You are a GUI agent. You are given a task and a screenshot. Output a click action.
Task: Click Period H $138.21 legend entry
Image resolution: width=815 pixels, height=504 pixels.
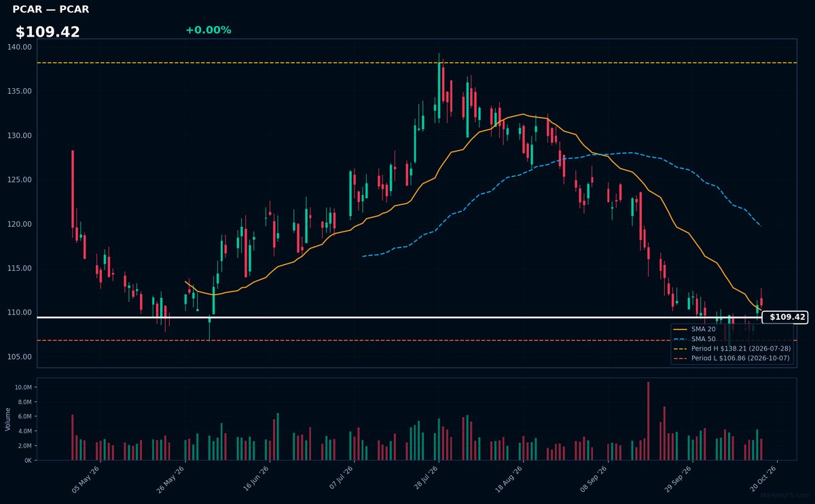(x=731, y=348)
